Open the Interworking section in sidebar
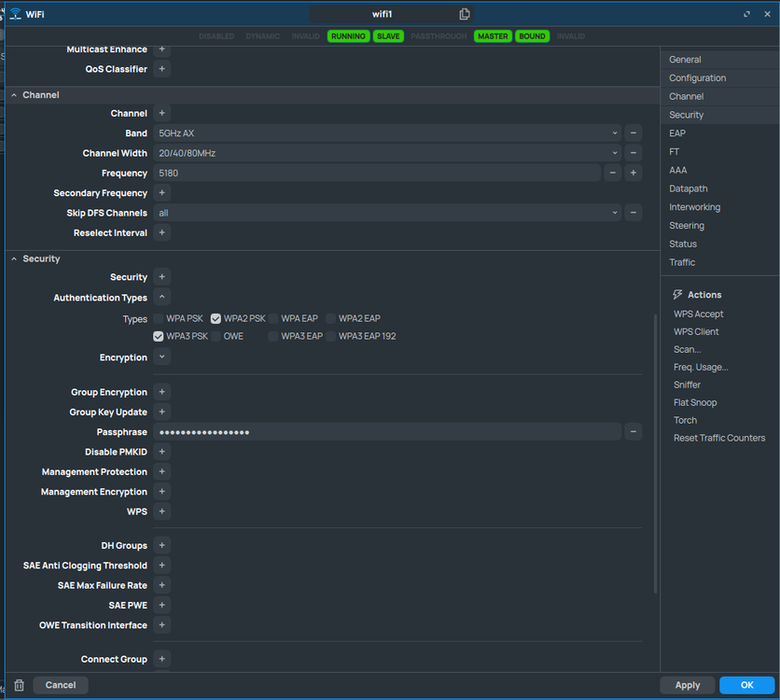Screen dimensions: 780x700 (x=694, y=207)
